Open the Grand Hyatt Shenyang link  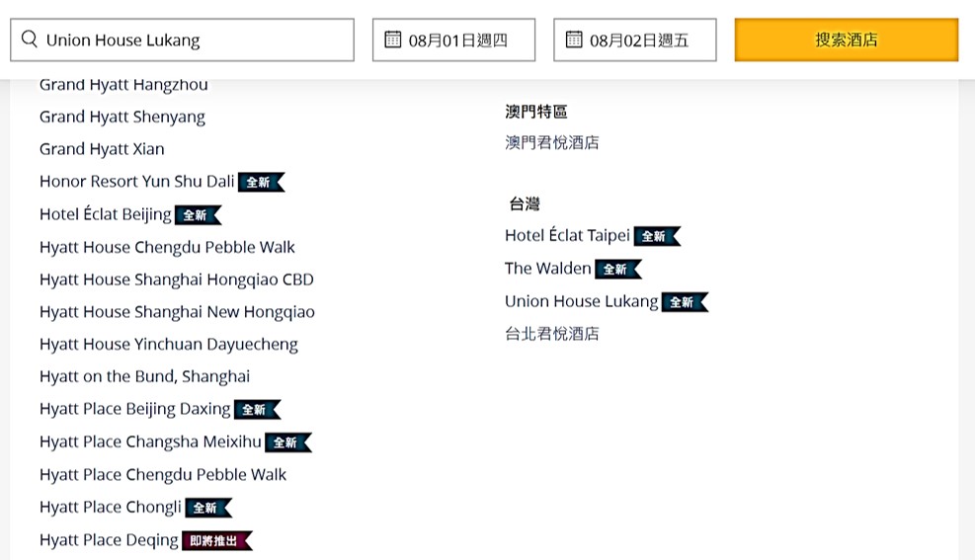(122, 117)
